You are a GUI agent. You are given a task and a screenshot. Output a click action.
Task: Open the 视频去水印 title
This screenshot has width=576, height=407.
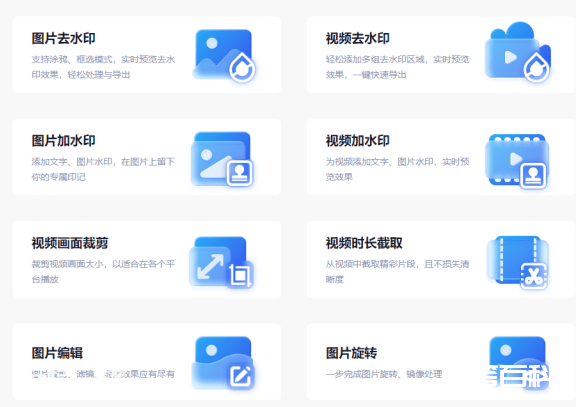click(357, 39)
